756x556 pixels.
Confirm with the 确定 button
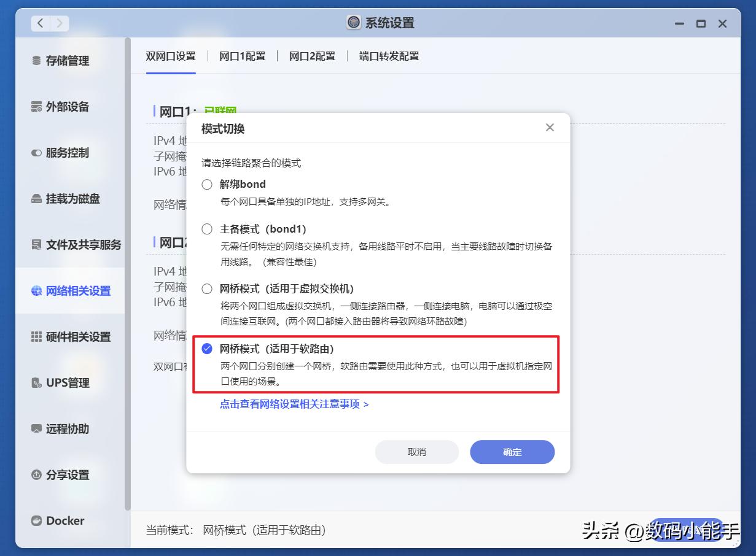click(512, 452)
